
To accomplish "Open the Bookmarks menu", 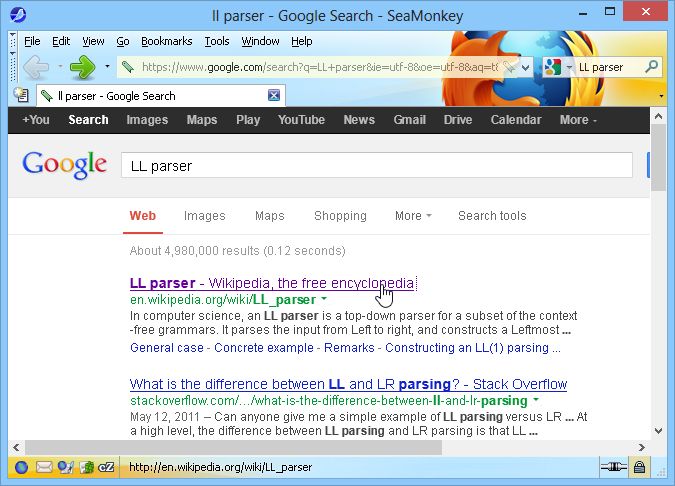I will (x=167, y=41).
